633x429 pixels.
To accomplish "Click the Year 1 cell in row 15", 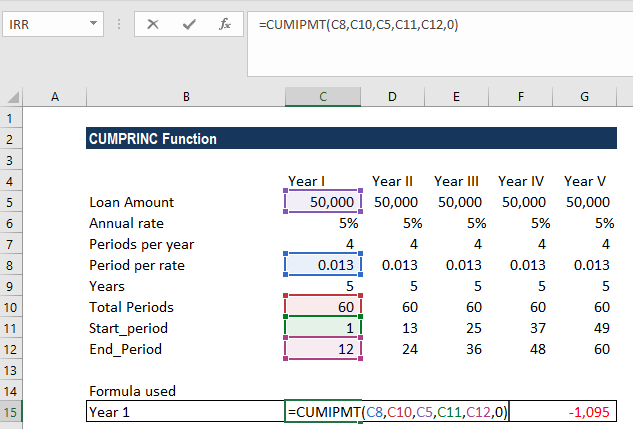I will (x=185, y=412).
